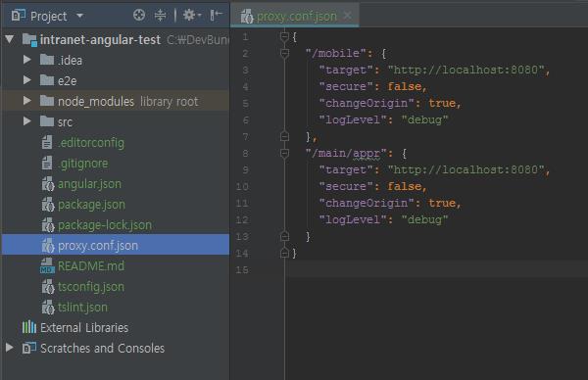Image resolution: width=588 pixels, height=380 pixels.
Task: Switch to the proxy.conf.json editor tab
Action: click(296, 17)
